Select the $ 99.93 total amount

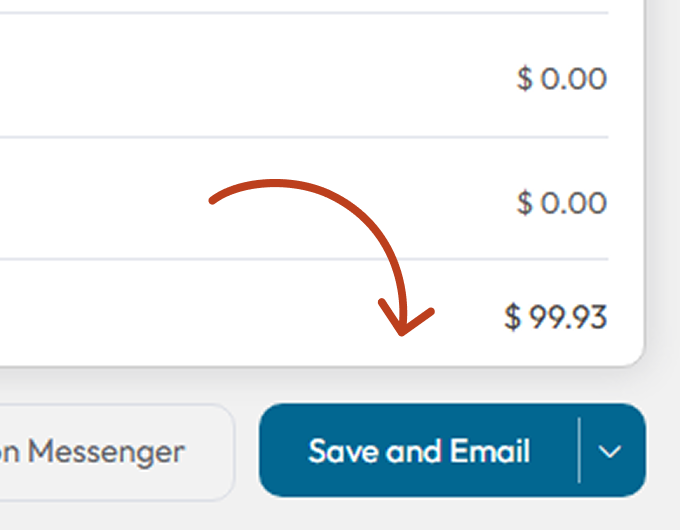click(555, 318)
